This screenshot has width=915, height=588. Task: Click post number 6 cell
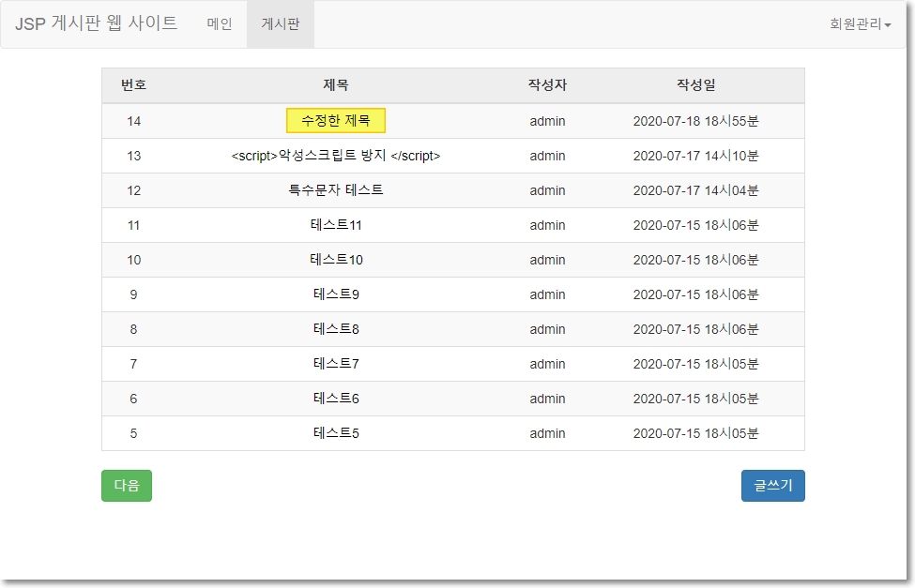[133, 399]
